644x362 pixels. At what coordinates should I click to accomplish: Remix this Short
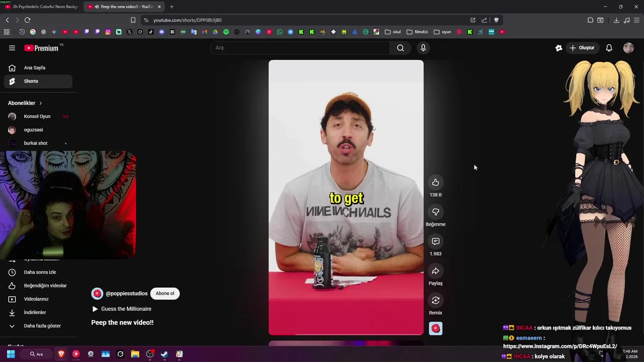pos(436,300)
